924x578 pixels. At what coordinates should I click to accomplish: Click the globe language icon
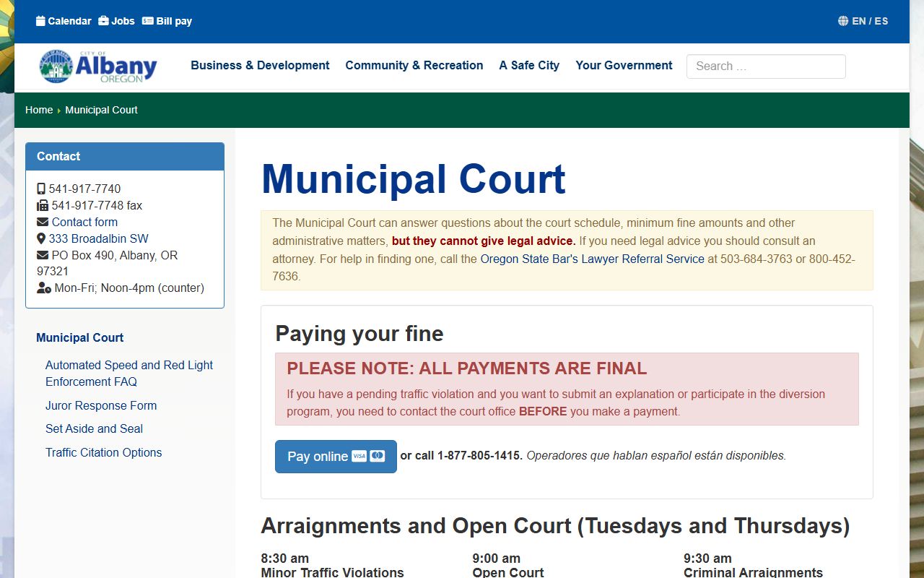coord(842,21)
